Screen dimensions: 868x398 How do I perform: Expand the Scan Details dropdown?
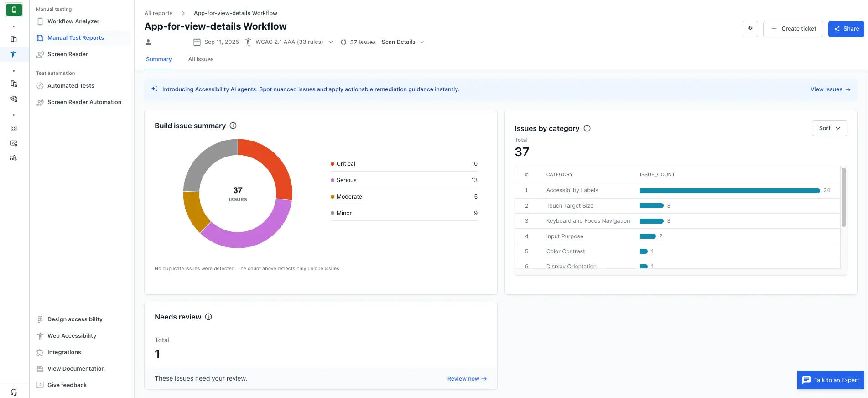point(403,42)
